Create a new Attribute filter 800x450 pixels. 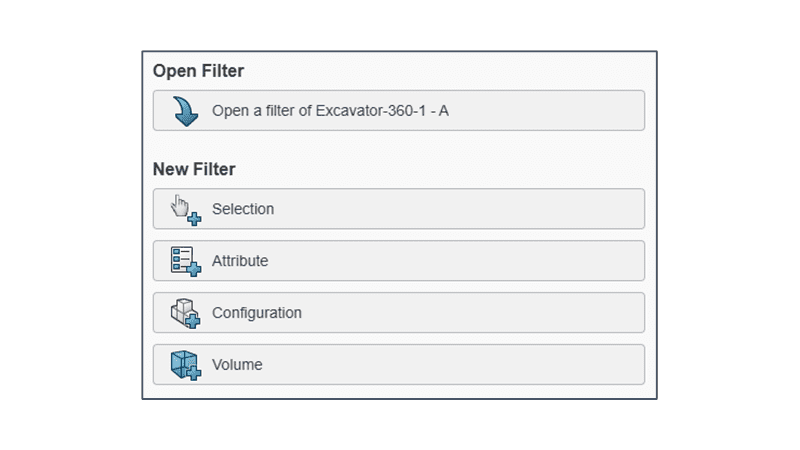398,261
